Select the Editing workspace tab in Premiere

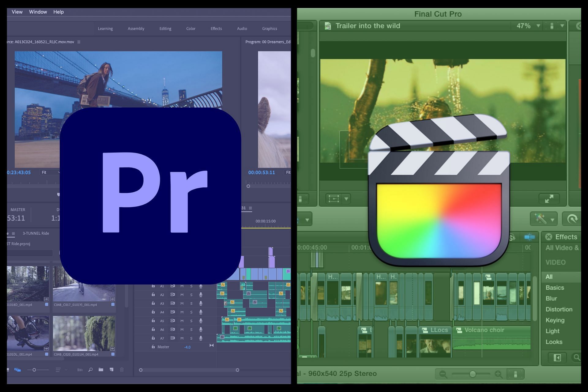point(165,28)
